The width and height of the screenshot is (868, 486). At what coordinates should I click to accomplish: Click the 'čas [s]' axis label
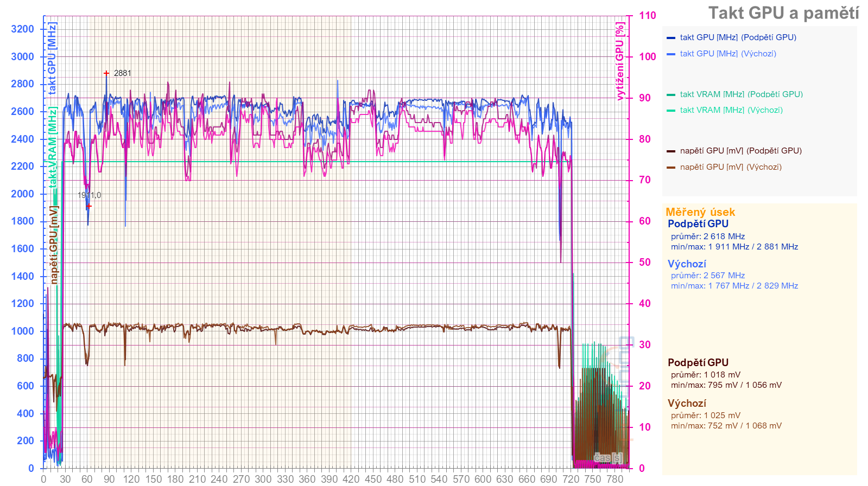click(608, 458)
